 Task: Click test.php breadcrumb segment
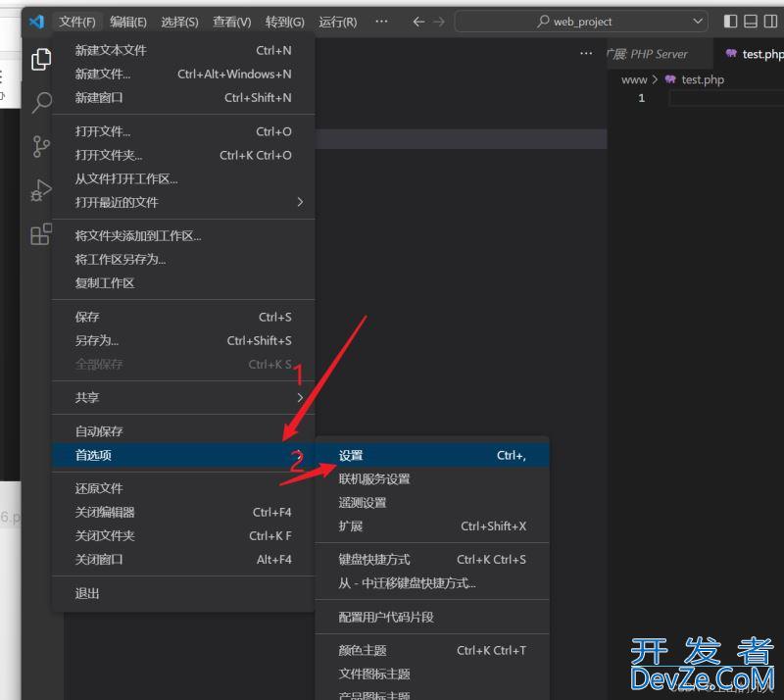pos(703,79)
